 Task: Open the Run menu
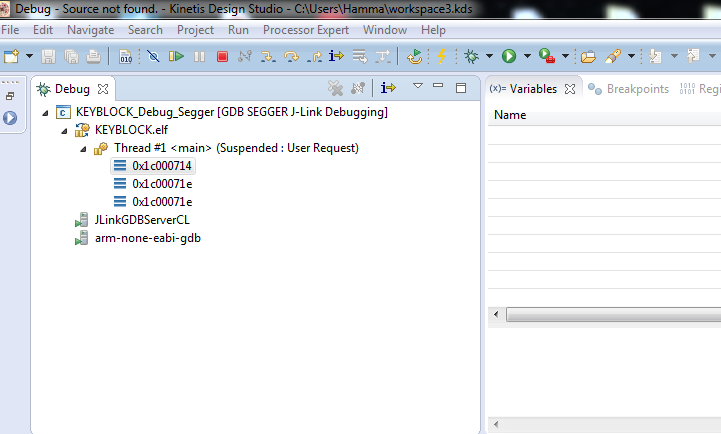point(238,30)
